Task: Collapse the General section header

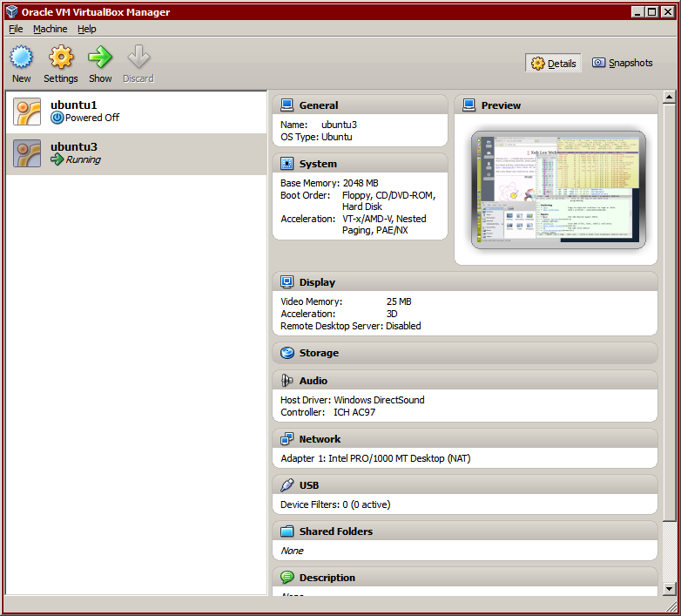Action: tap(360, 105)
